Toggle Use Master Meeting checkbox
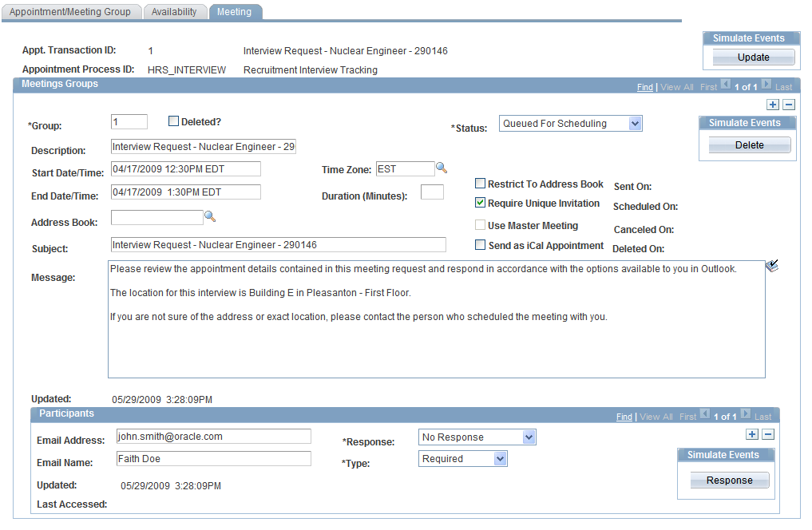Image resolution: width=812 pixels, height=530 pixels. pyautogui.click(x=480, y=224)
